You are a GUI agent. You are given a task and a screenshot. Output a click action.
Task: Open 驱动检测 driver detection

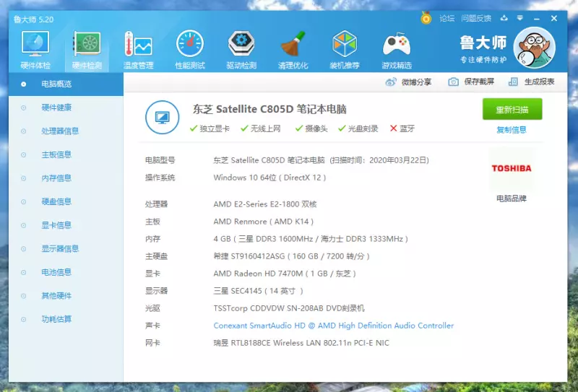241,50
